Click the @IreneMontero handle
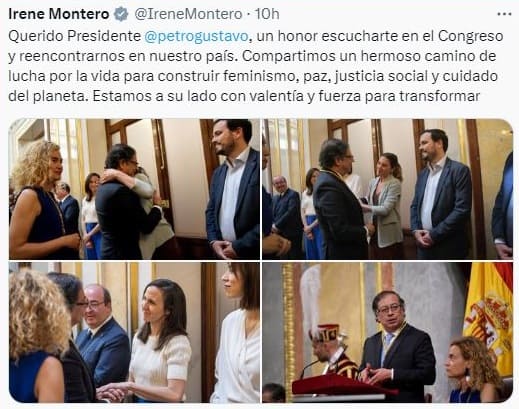The height and width of the screenshot is (409, 519). click(188, 14)
